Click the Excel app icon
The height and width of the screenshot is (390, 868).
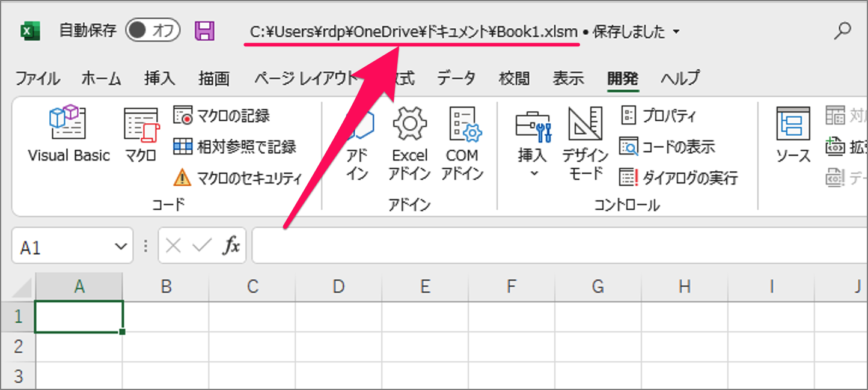pos(30,31)
